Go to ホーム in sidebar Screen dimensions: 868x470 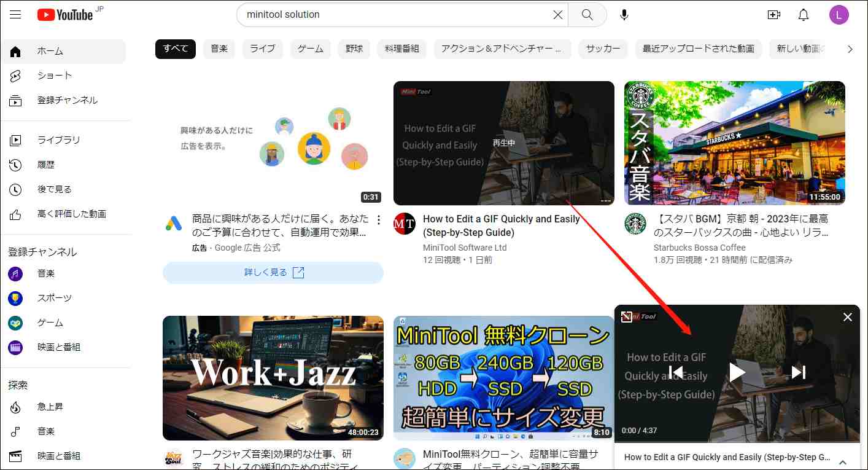(64, 51)
